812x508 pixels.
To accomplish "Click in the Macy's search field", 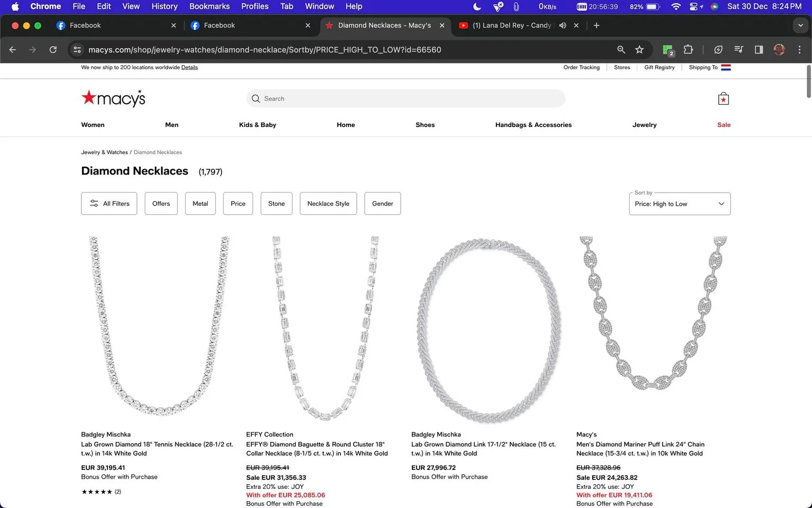I will point(405,98).
